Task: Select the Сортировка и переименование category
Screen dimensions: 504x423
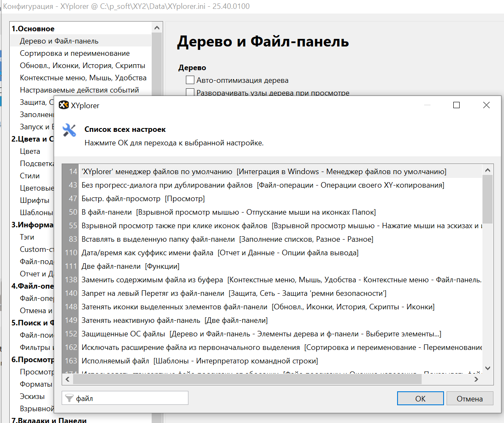Action: [75, 53]
